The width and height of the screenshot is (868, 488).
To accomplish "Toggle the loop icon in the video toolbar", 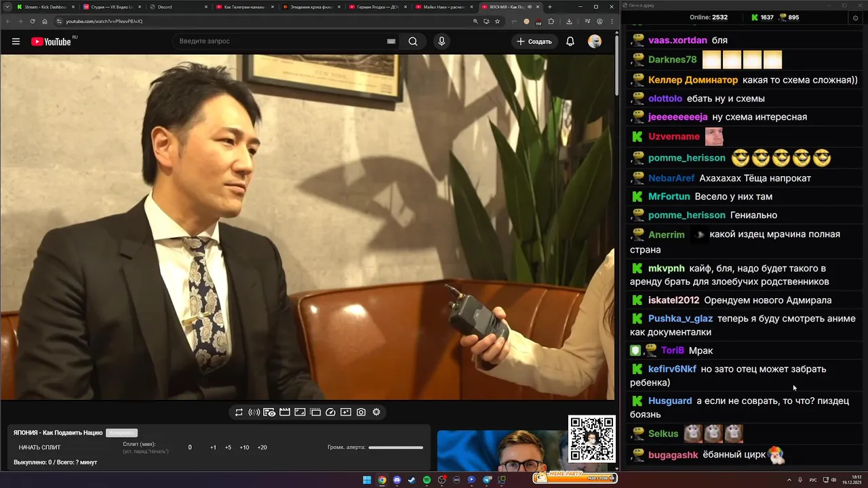I will point(239,412).
